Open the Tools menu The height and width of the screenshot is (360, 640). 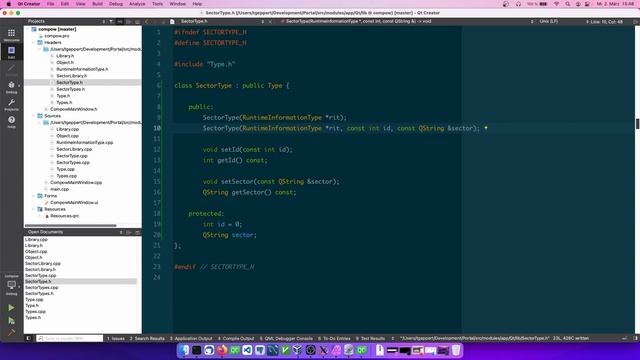157,4
